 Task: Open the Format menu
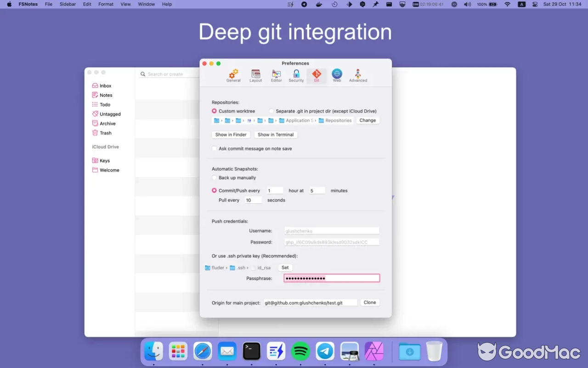point(106,4)
